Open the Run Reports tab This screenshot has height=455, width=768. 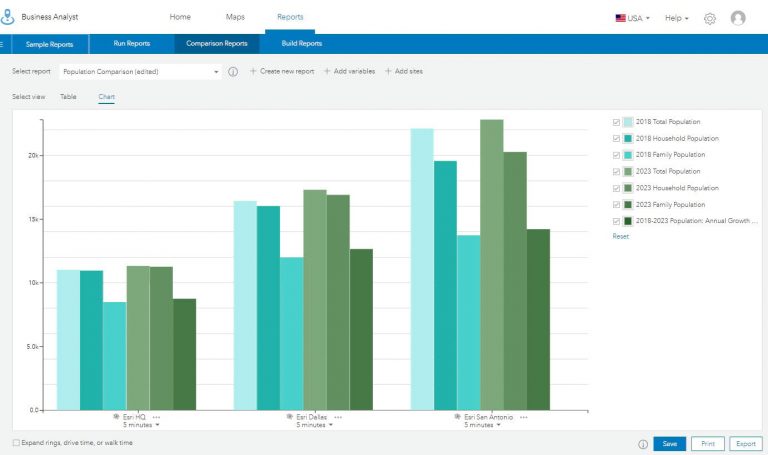[132, 44]
